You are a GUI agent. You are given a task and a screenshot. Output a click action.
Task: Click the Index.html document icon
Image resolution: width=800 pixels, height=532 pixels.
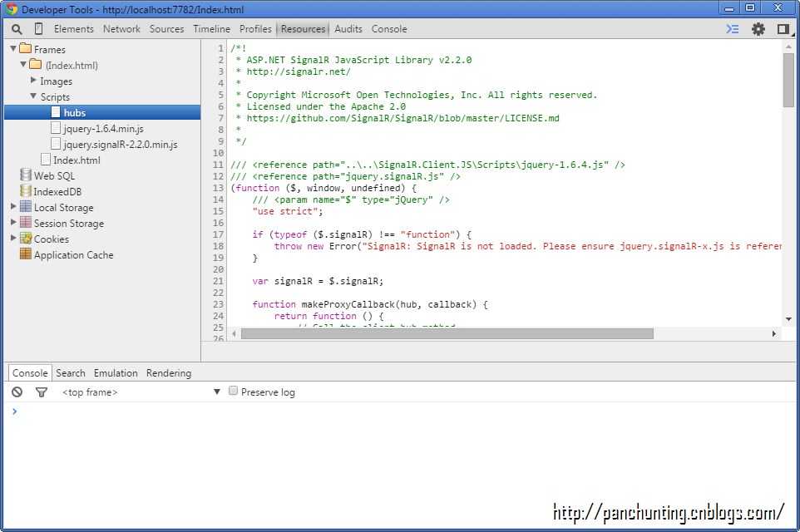tap(46, 160)
